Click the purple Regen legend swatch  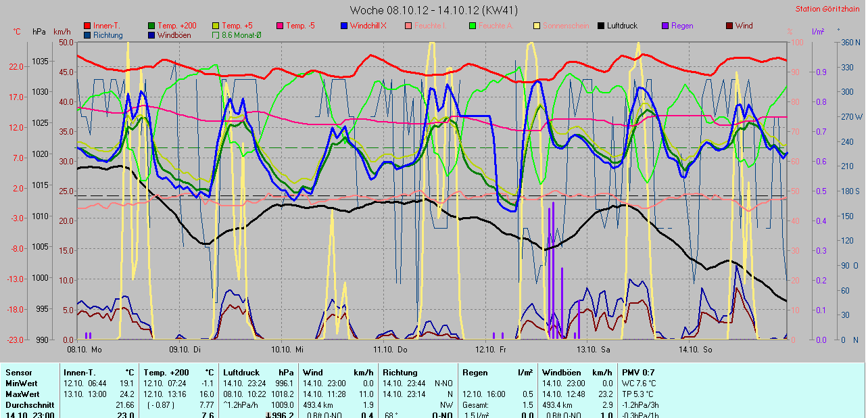pos(665,26)
